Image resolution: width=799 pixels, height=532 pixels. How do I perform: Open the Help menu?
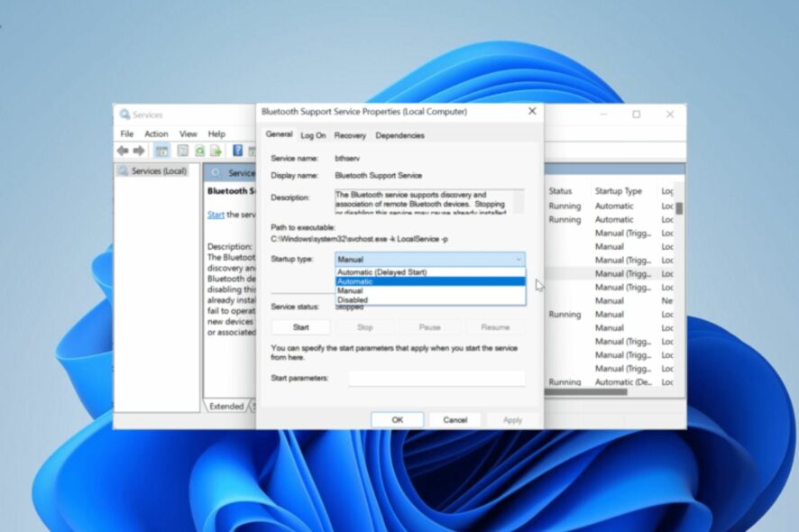tap(216, 134)
